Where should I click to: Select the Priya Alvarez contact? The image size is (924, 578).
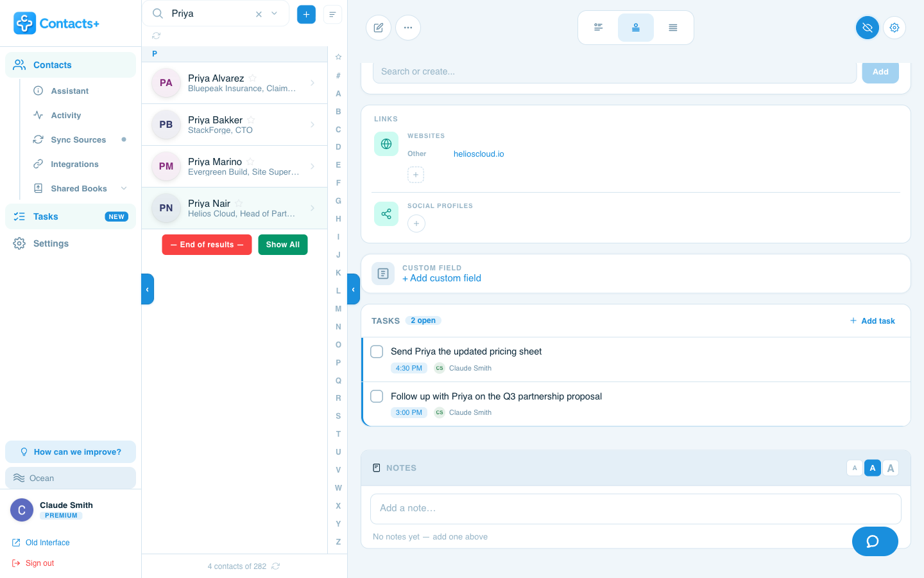point(234,83)
